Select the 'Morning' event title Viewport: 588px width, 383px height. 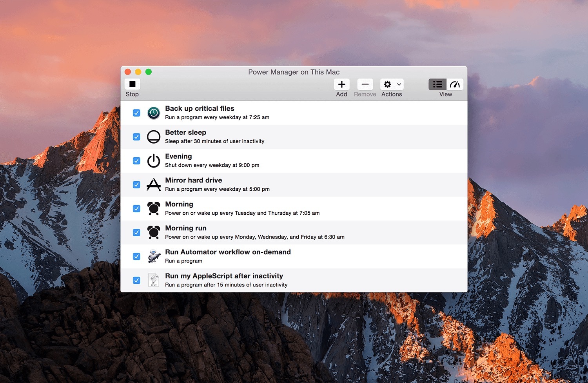click(x=179, y=204)
